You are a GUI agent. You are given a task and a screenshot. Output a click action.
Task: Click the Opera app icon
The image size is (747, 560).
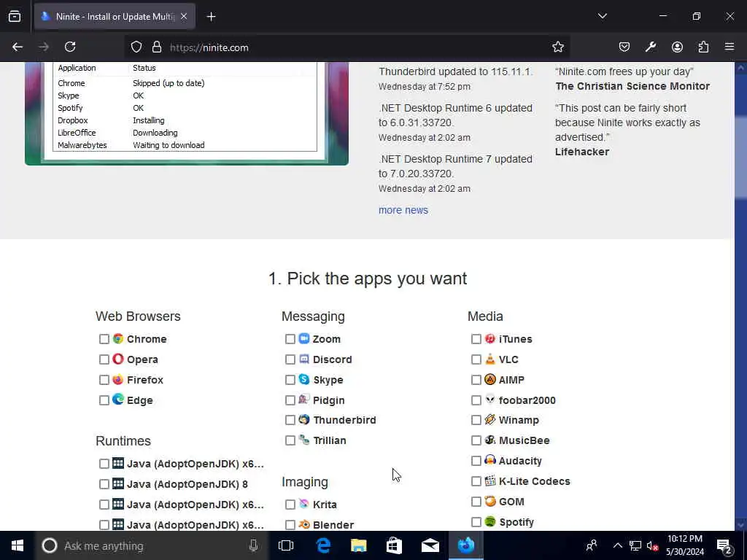(x=118, y=359)
